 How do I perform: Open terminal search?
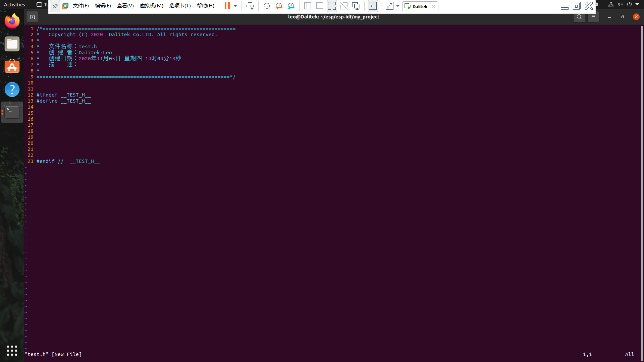[x=579, y=17]
